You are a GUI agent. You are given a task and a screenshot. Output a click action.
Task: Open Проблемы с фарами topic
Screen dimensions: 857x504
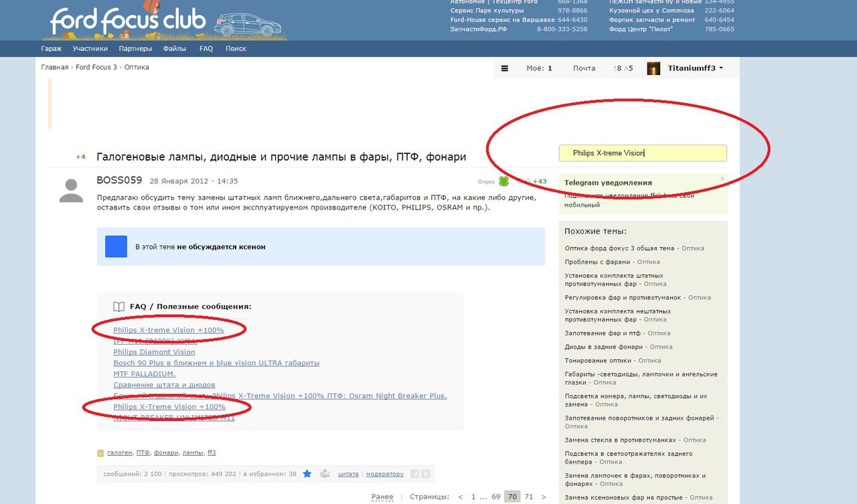click(599, 262)
